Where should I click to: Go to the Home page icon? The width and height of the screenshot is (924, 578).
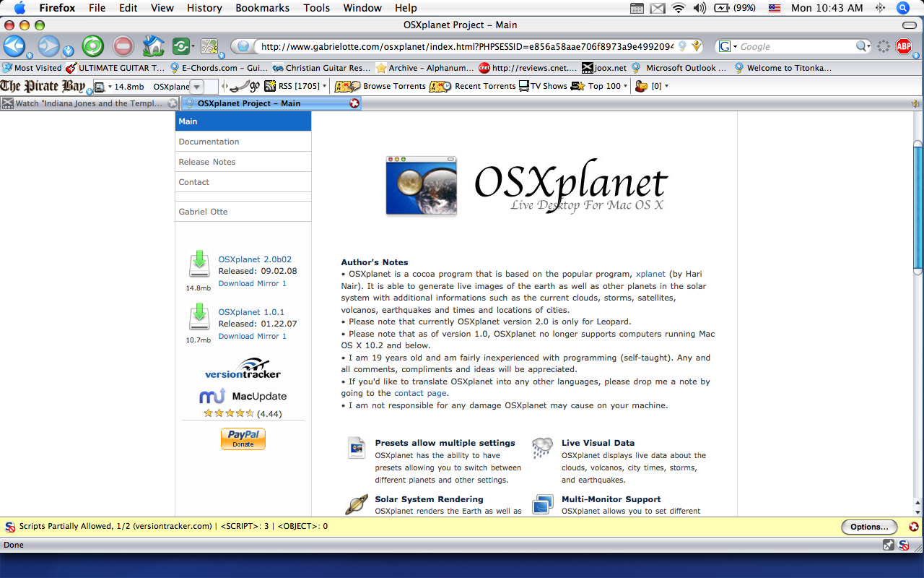click(x=153, y=46)
